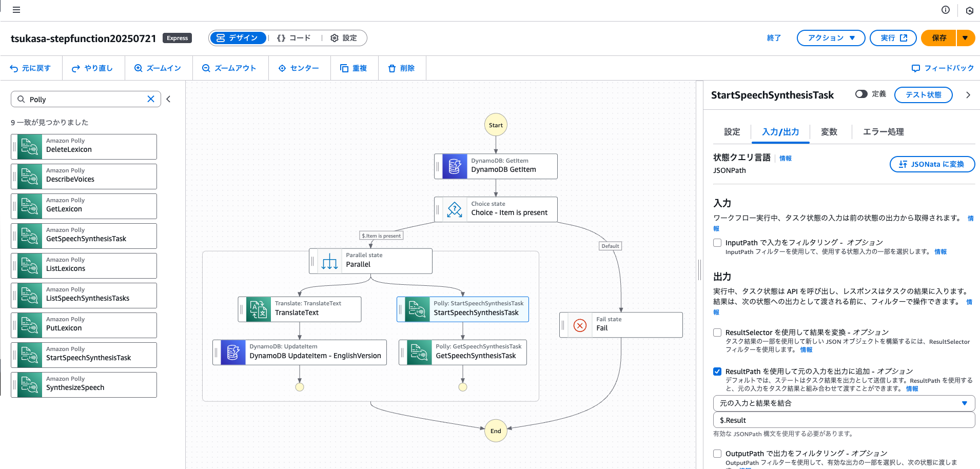Image resolution: width=980 pixels, height=469 pixels.
Task: Click the End node of the workflow
Action: (496, 431)
